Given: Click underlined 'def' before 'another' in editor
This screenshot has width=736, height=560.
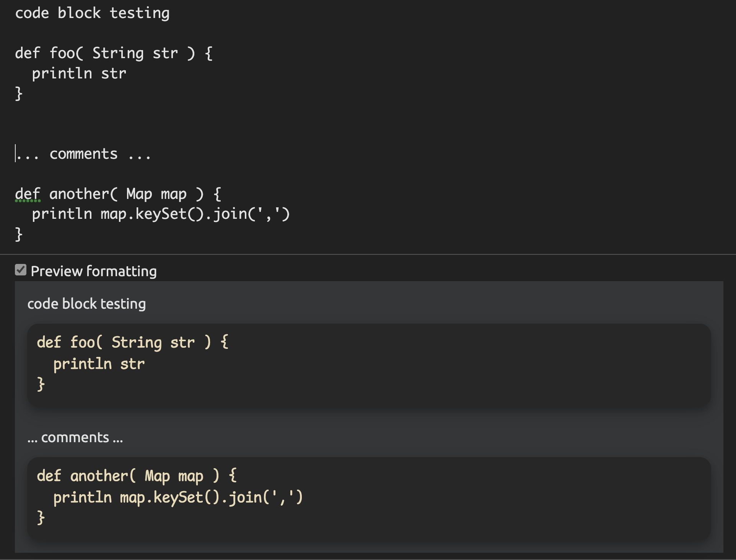Looking at the screenshot, I should click(28, 194).
